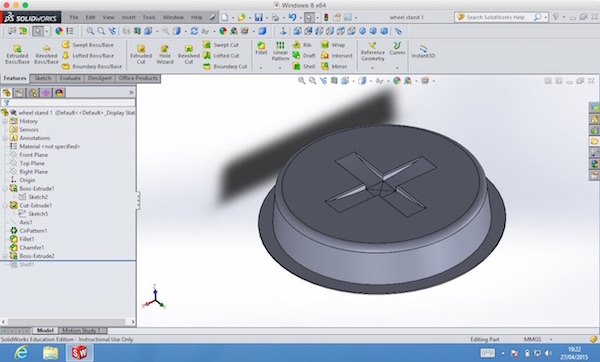Collapse the Cut-Extrude1 feature
This screenshot has width=600, height=362.
(5, 205)
